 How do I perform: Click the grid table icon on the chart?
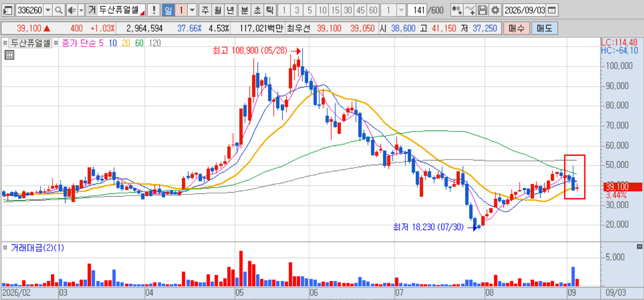[9, 55]
